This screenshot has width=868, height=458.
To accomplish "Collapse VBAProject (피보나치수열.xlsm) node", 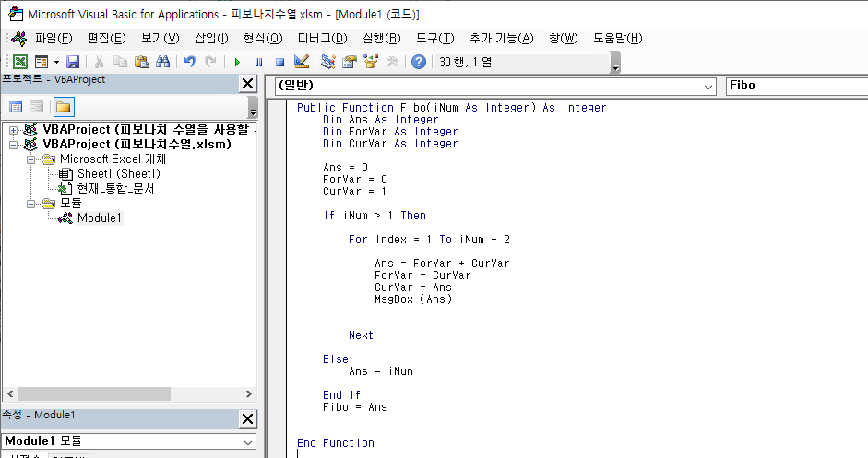I will coord(13,145).
